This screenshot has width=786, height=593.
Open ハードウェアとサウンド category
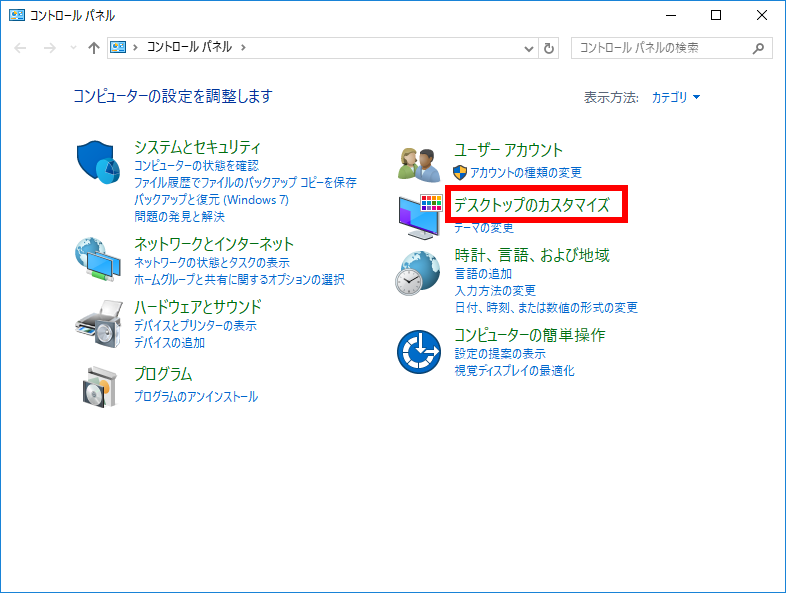click(x=198, y=307)
